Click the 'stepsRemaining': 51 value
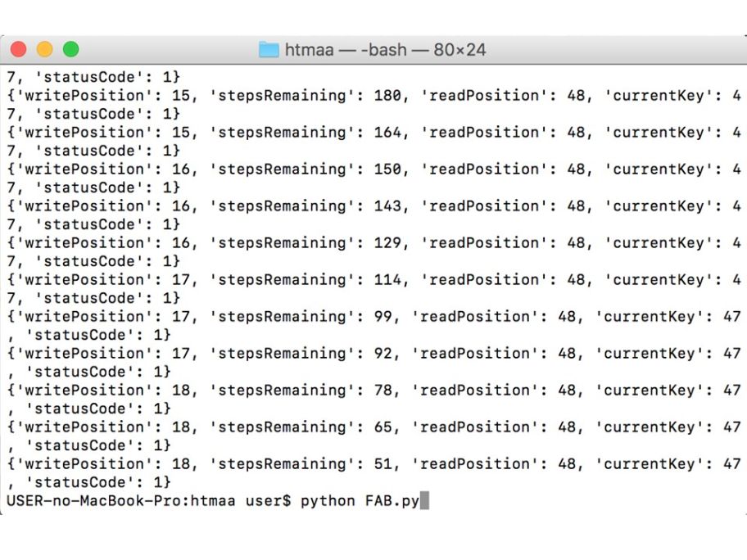The image size is (747, 560). (383, 464)
